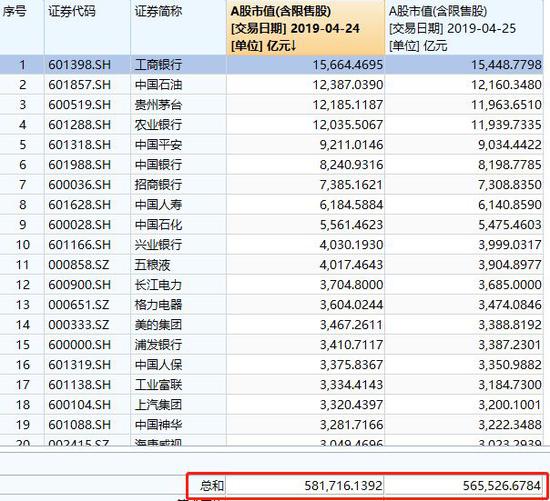
Task: Select stock code 601398.SH
Action: pyautogui.click(x=80, y=65)
